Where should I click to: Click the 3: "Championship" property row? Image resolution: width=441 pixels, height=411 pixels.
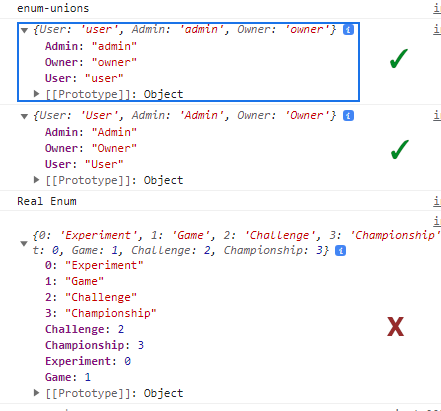[101, 313]
